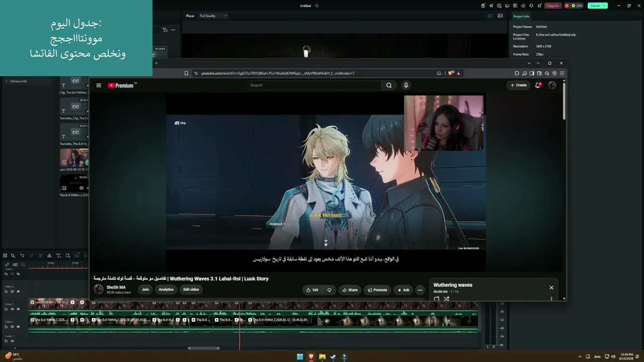The height and width of the screenshot is (362, 644).
Task: Open the Windows Start menu
Action: point(300,357)
